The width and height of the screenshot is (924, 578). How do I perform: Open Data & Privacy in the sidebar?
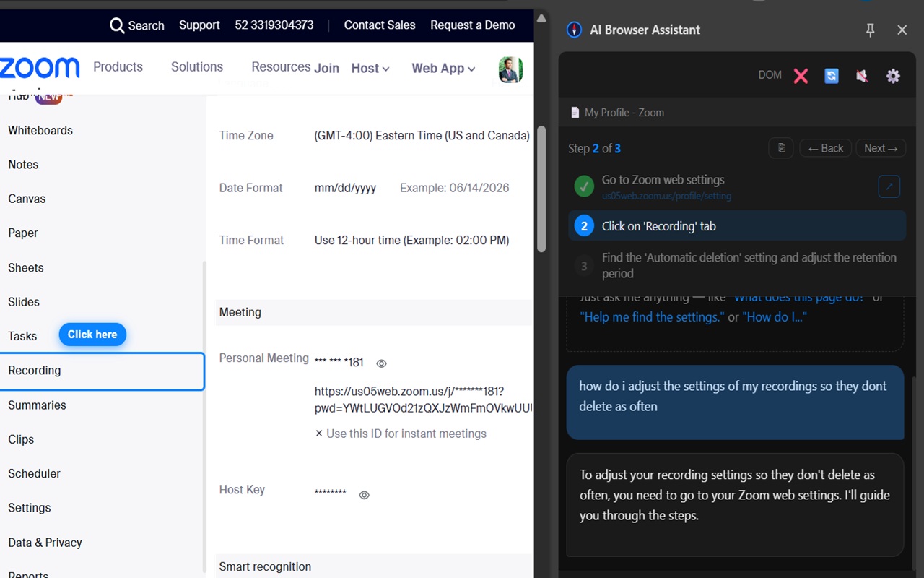(45, 543)
